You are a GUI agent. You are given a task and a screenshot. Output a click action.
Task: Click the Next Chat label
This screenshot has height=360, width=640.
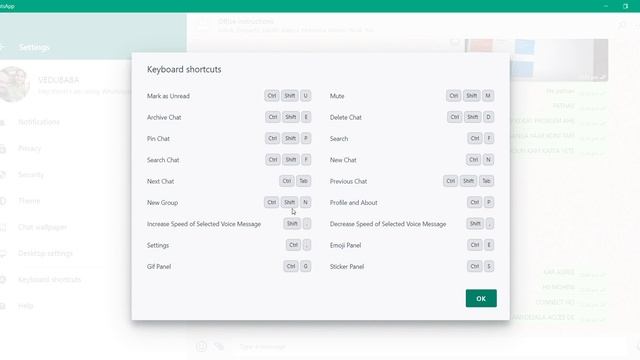(x=160, y=181)
